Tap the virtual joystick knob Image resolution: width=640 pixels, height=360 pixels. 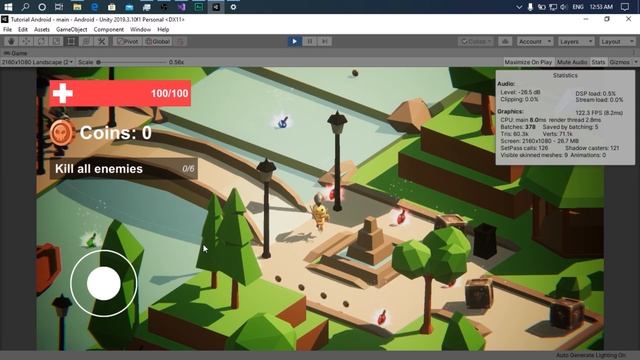click(x=104, y=283)
